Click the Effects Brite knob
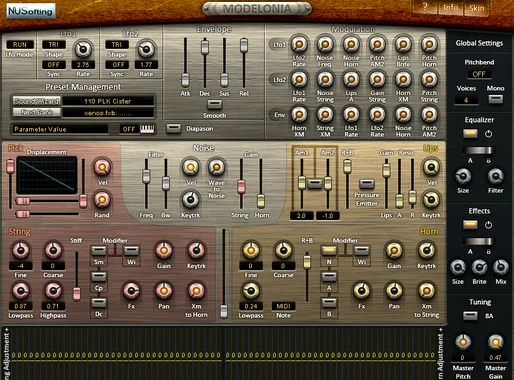The width and height of the screenshot is (514, 380). (479, 267)
